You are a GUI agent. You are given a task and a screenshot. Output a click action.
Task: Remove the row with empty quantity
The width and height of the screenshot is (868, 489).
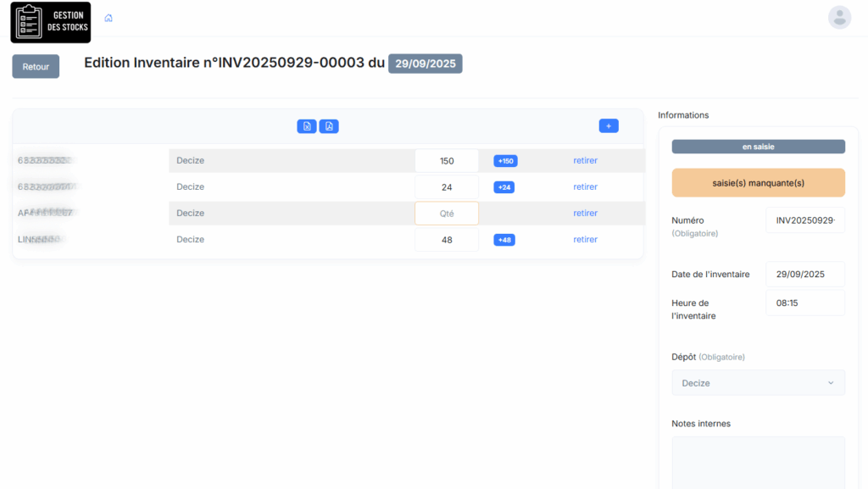(585, 214)
